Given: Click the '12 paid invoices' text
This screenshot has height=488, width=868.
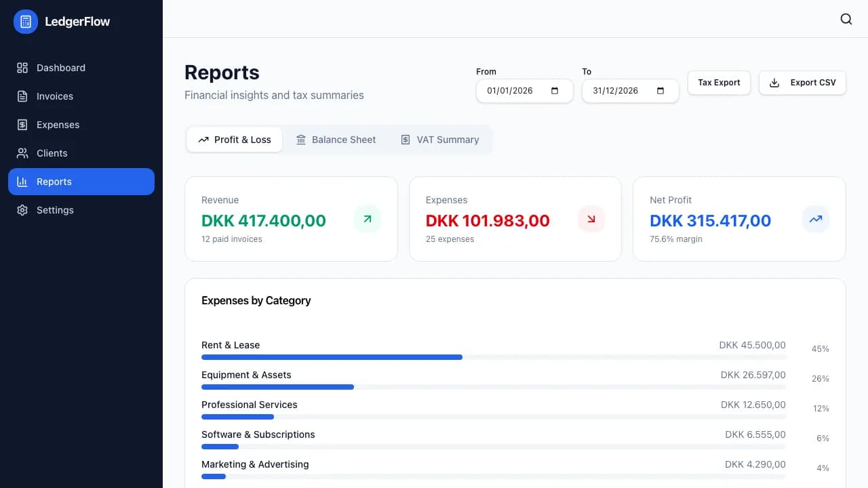Looking at the screenshot, I should point(232,239).
